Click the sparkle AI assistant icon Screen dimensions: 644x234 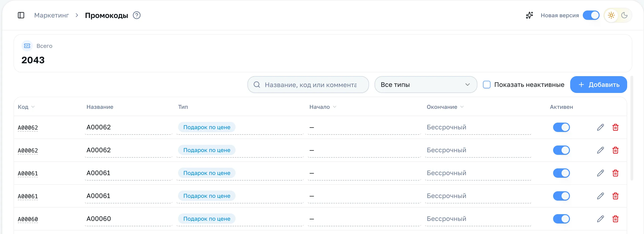click(529, 15)
